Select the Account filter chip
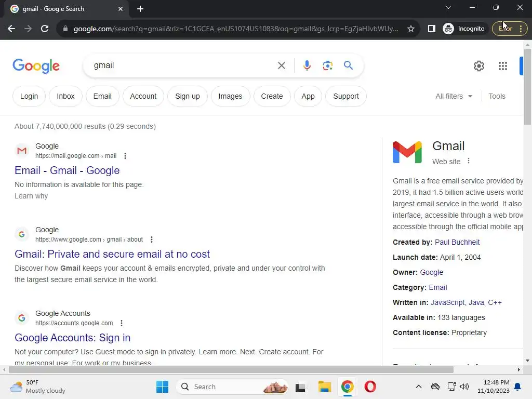Image resolution: width=532 pixels, height=399 pixels. (143, 96)
